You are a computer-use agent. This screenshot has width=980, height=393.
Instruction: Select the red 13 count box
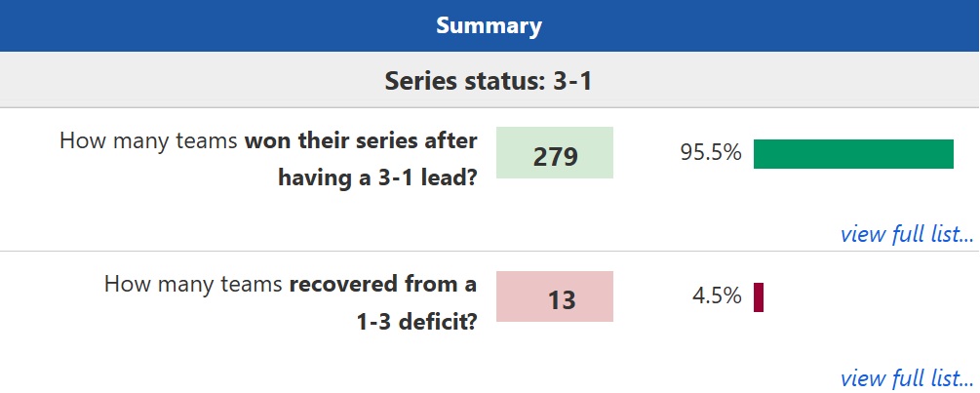coord(555,297)
